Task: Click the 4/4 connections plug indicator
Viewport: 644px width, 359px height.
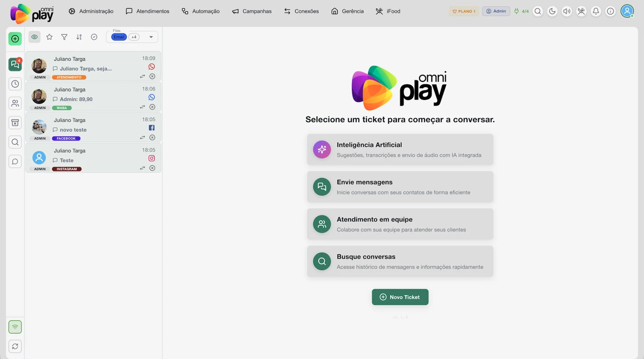Action: pyautogui.click(x=522, y=11)
